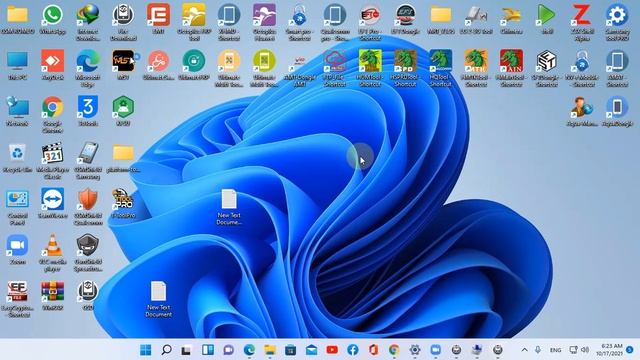Open the pink cloud FTP file shortcut
Screen dimensions: 640x360
pyautogui.click(x=335, y=61)
